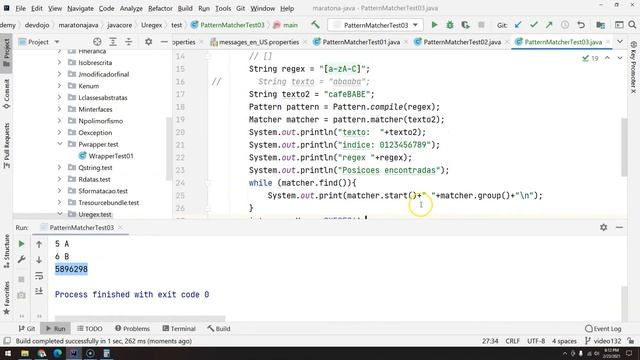Open Edge browser from taskbar
Image resolution: width=640 pixels, height=360 pixels.
[58, 353]
